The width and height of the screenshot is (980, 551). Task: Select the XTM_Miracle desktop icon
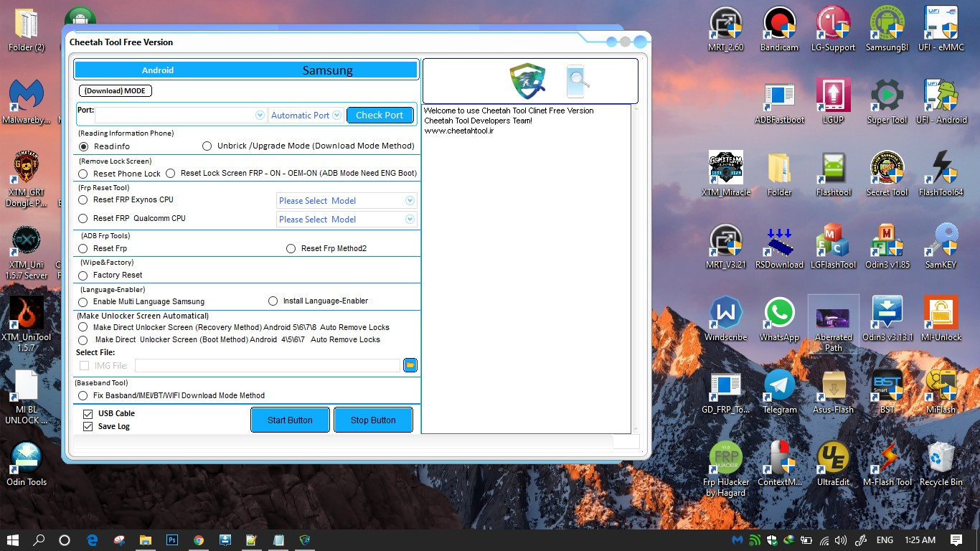point(725,174)
